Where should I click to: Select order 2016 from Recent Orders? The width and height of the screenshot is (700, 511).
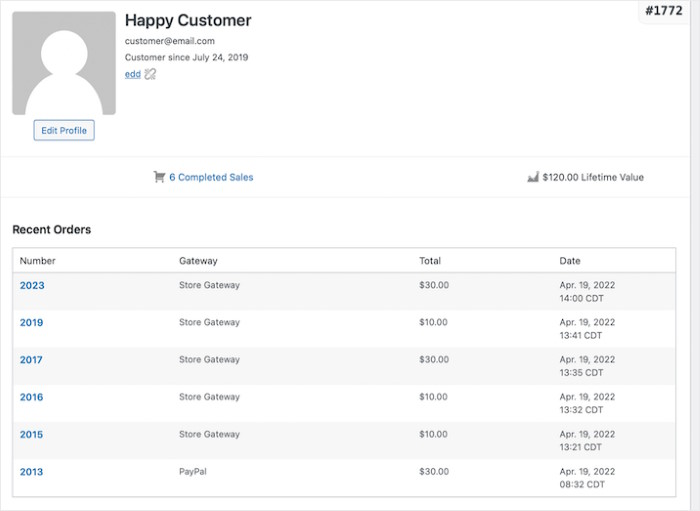click(x=32, y=397)
